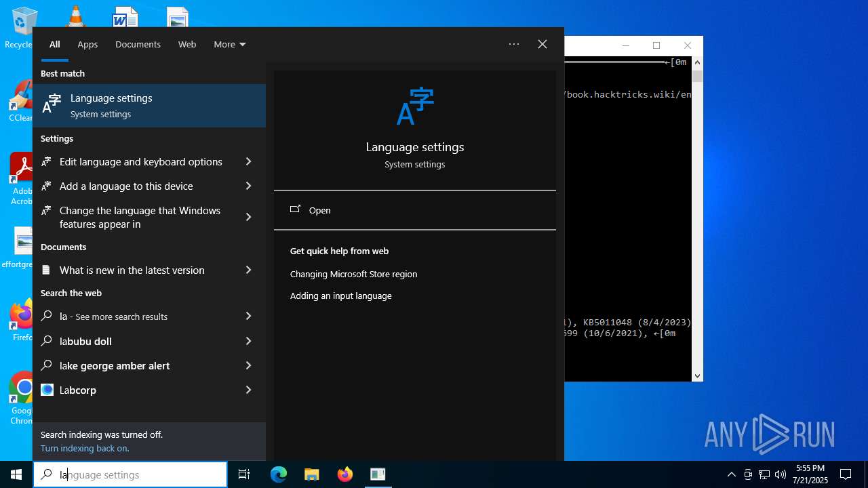The width and height of the screenshot is (868, 488).
Task: Click the volume tray icon
Action: coord(781,474)
